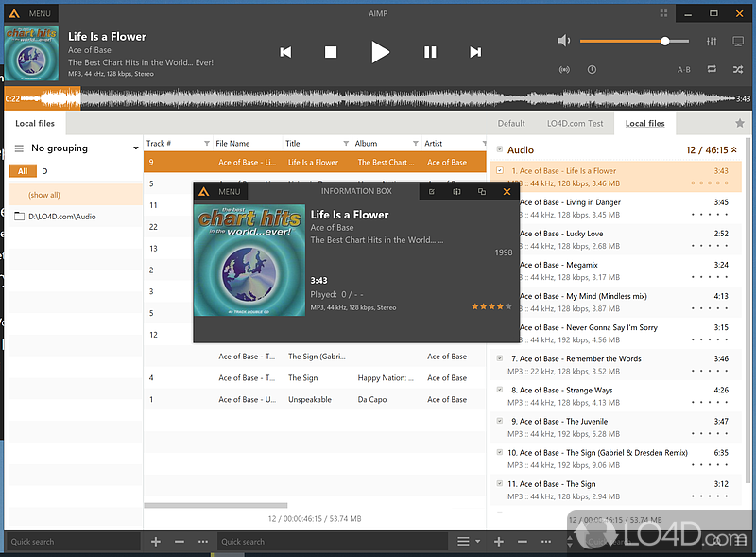Select the D:\LO4D.com\Audio folder
The image size is (756, 557).
tap(76, 217)
